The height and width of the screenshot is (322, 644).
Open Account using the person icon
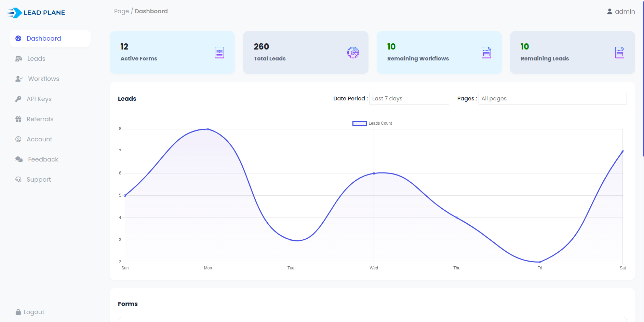pyautogui.click(x=18, y=139)
